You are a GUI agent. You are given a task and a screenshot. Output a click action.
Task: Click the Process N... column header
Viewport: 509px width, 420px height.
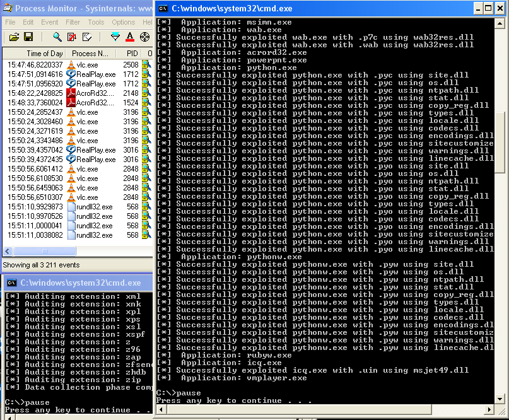coord(90,54)
